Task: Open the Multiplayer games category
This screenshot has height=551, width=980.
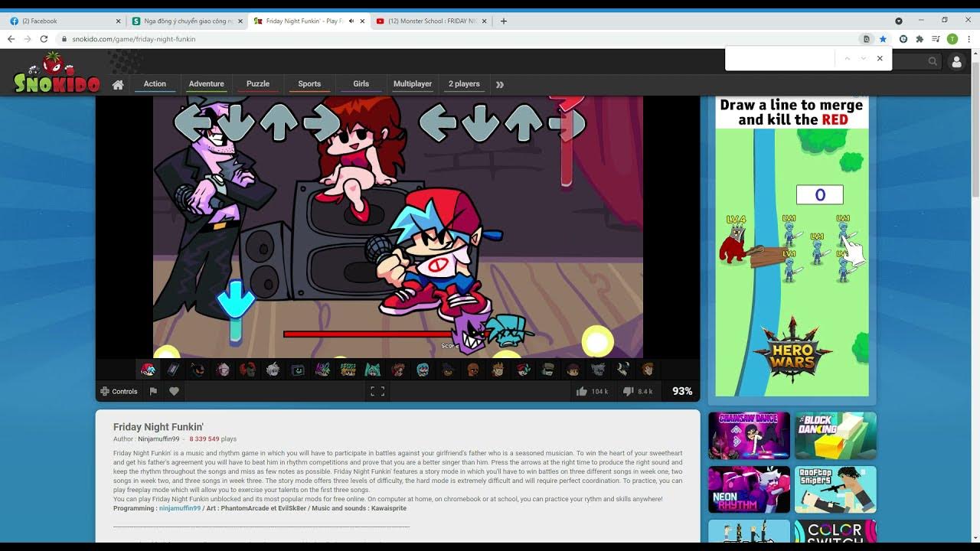Action: (413, 84)
